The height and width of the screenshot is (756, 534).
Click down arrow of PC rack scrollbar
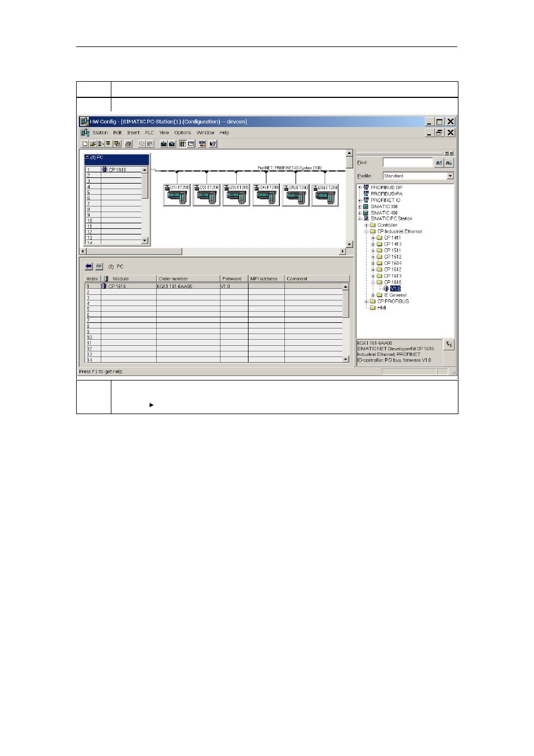pos(145,241)
